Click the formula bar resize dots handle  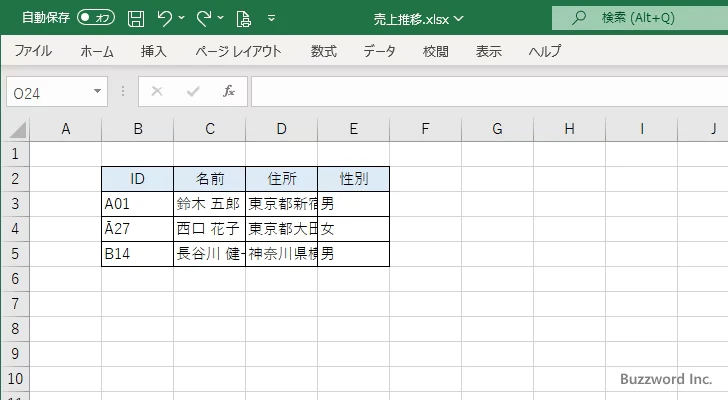pyautogui.click(x=123, y=91)
